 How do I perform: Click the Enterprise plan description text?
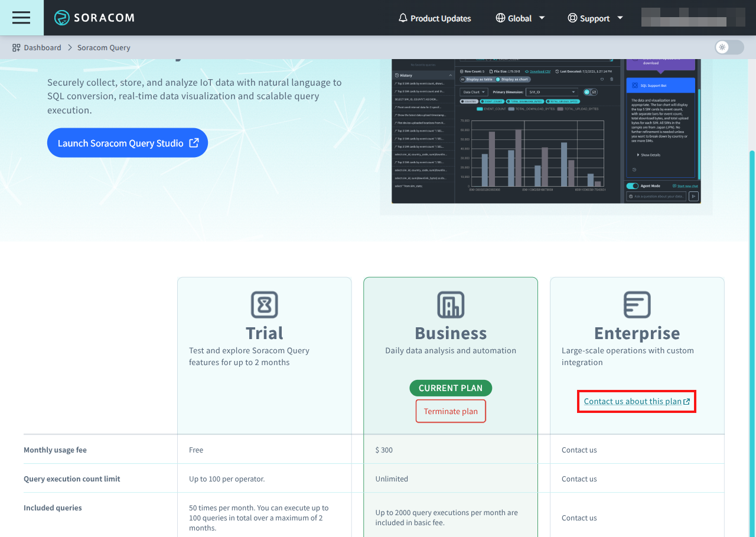[x=628, y=356]
